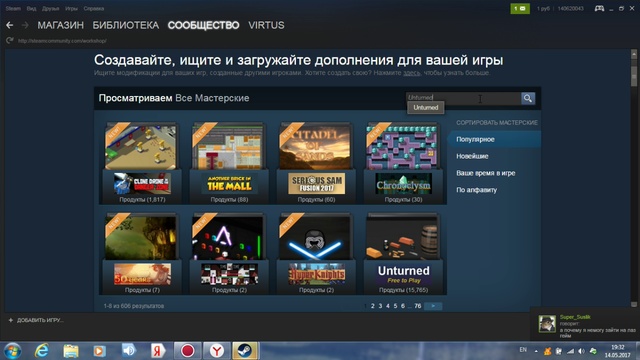
Task: Reload the page with the refresh icon
Action: pyautogui.click(x=10, y=40)
